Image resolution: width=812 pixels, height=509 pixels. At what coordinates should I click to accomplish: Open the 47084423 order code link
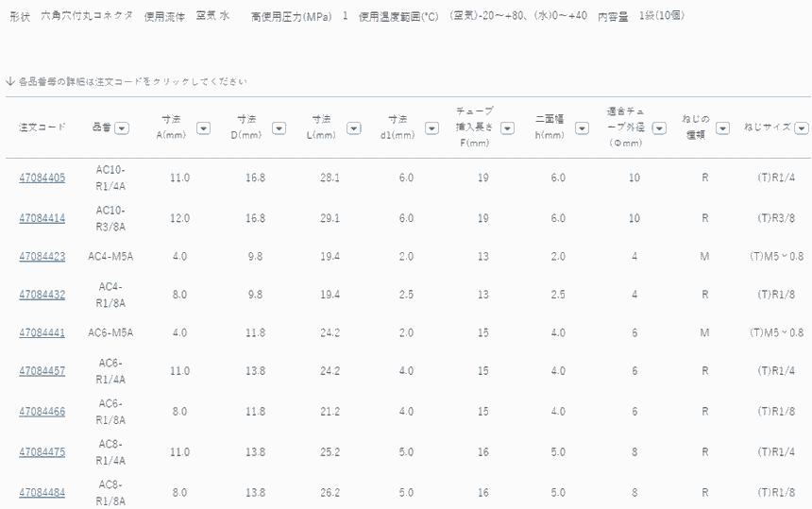[x=42, y=256]
